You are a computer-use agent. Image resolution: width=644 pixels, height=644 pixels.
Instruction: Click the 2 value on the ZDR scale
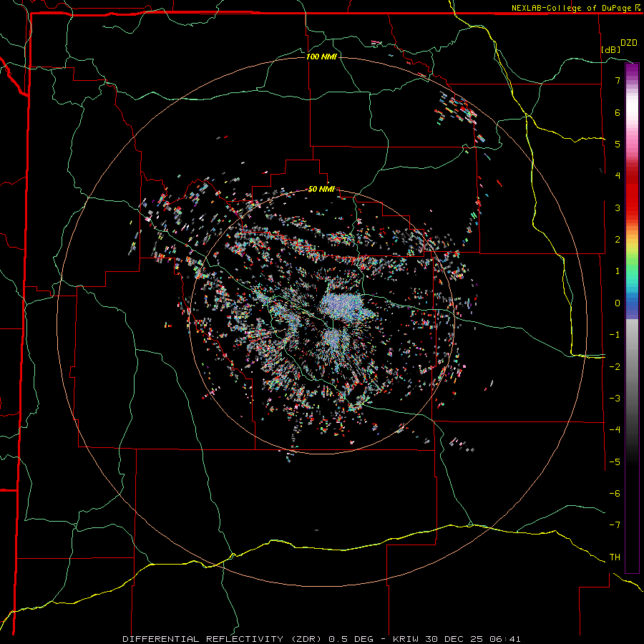coord(618,240)
